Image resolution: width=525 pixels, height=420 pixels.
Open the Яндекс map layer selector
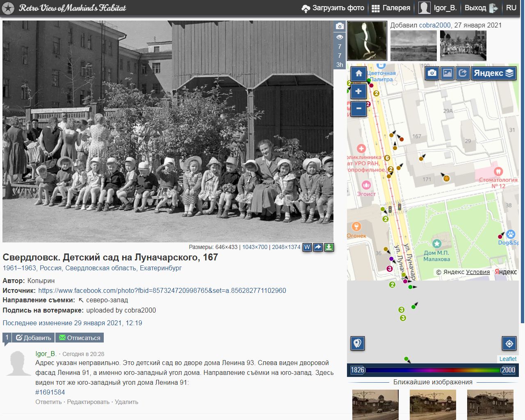pyautogui.click(x=493, y=73)
